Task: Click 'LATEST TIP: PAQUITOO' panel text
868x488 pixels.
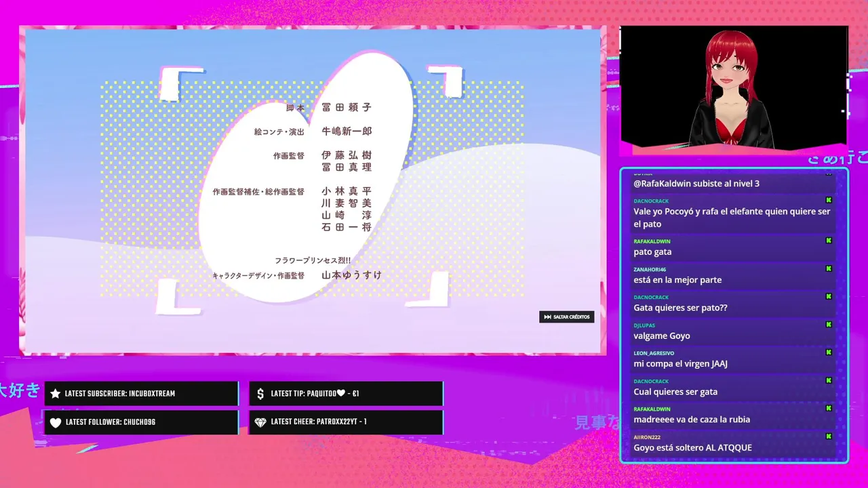Action: [x=315, y=394]
